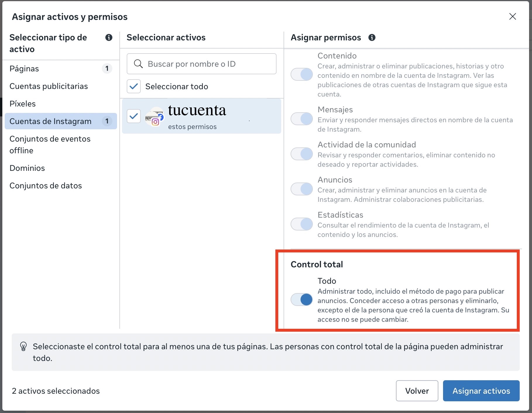
Task: Click the search magnifier icon
Action: [x=138, y=64]
